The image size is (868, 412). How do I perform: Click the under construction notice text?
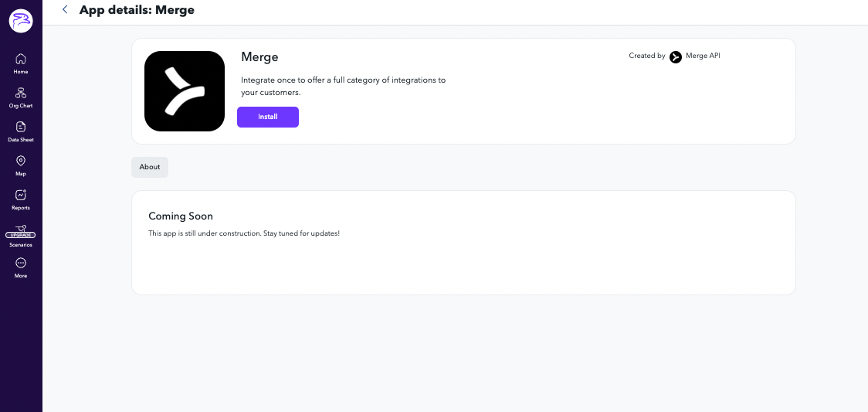click(x=244, y=233)
